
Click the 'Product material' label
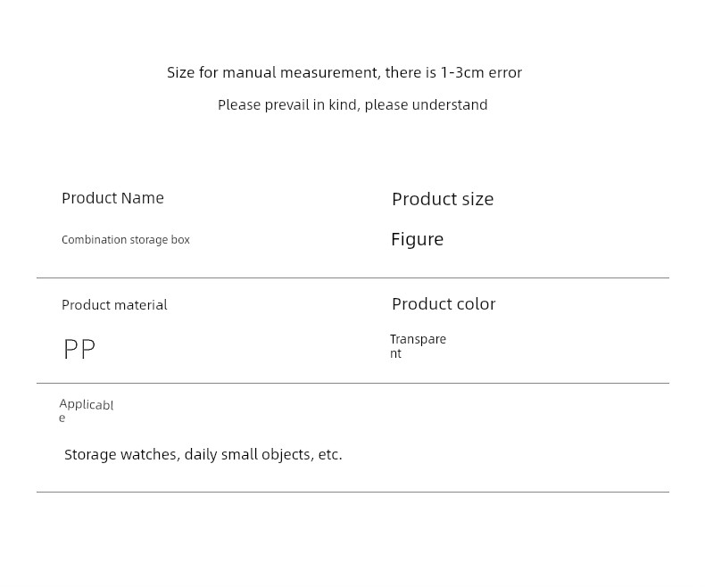click(114, 305)
